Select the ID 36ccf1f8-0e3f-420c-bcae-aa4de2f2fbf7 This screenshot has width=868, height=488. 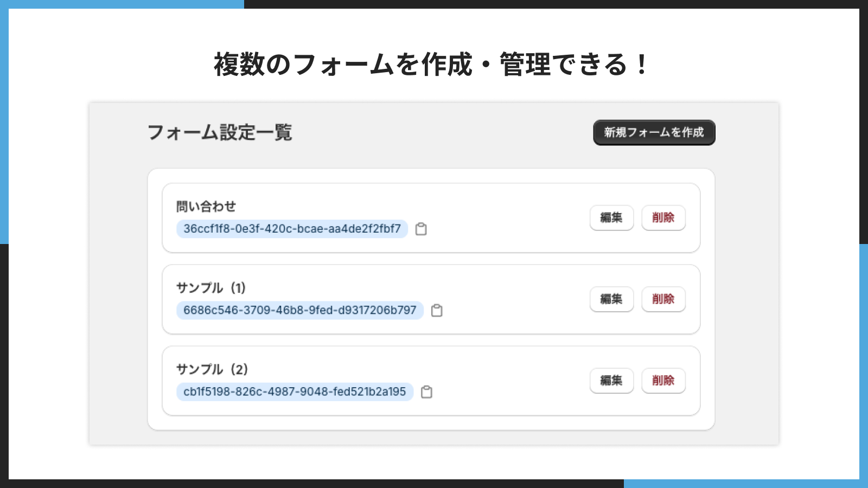coord(292,229)
